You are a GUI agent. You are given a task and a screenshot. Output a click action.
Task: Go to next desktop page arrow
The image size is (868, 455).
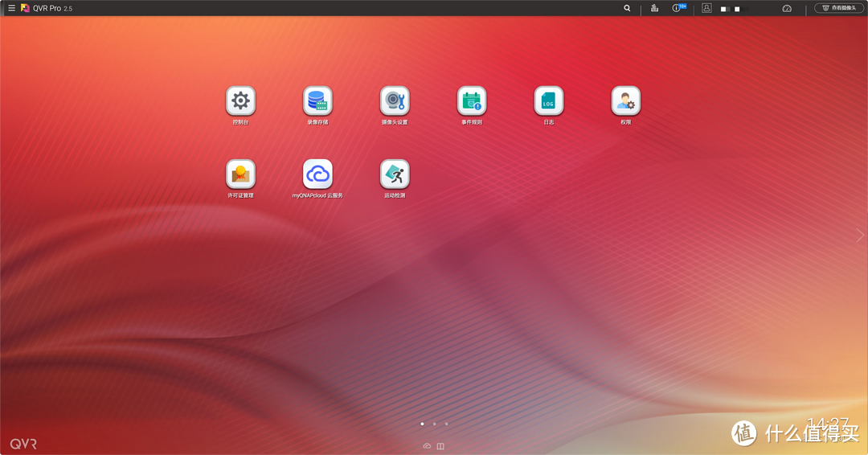pos(859,236)
